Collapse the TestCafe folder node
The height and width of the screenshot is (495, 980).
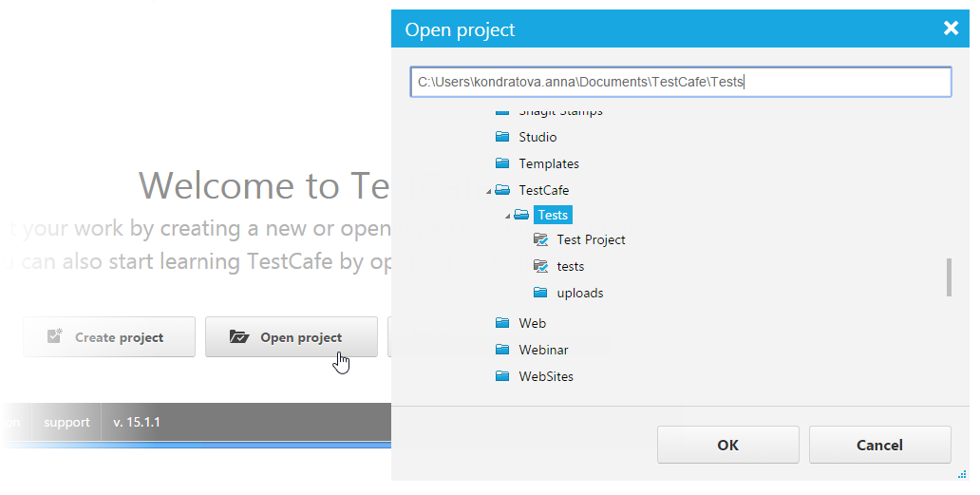(489, 192)
